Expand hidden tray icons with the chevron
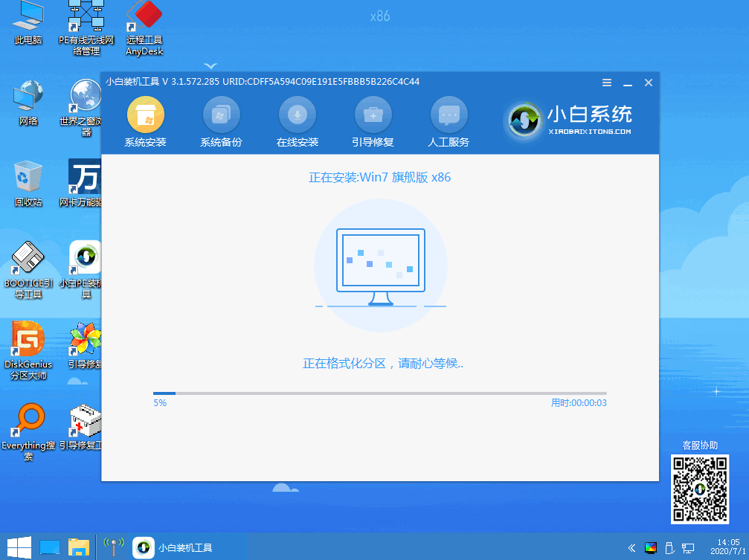The width and height of the screenshot is (749, 560). pos(631,547)
